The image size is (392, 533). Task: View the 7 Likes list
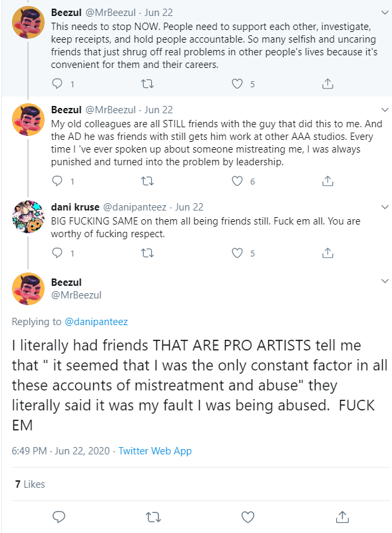point(30,484)
